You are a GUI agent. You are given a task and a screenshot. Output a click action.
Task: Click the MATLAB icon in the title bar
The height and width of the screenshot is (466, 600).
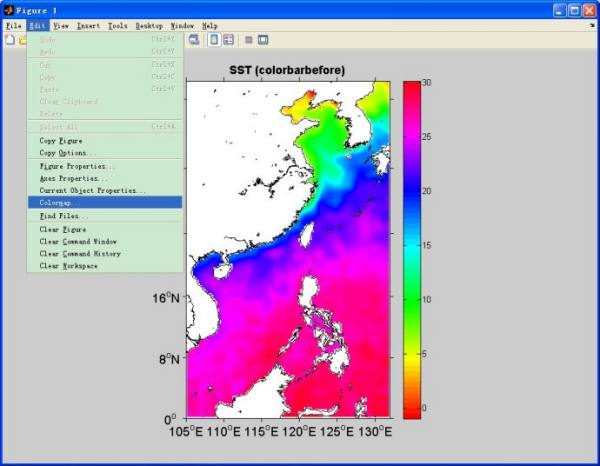(x=9, y=9)
